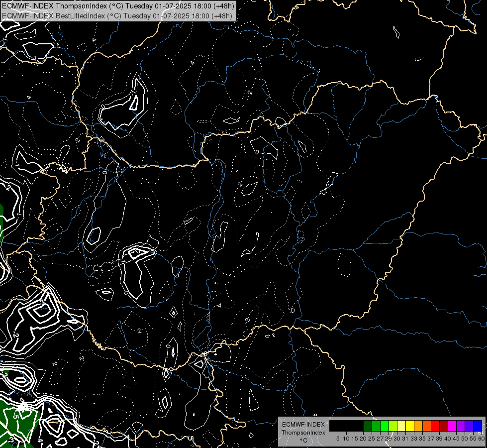487x448 pixels.
Task: Click the legend scale value 10
Action: (x=346, y=439)
